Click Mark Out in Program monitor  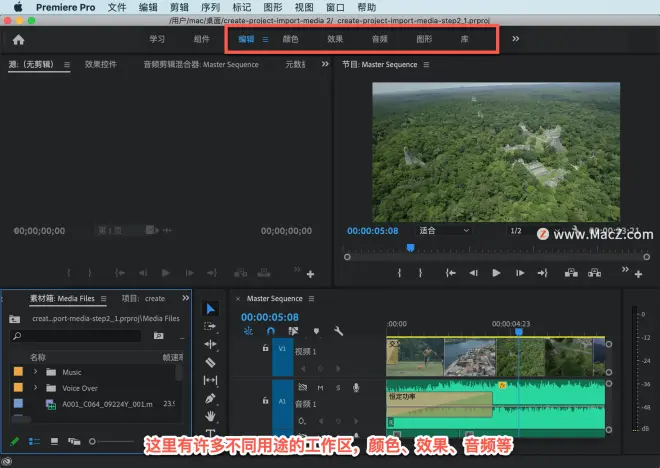[420, 273]
